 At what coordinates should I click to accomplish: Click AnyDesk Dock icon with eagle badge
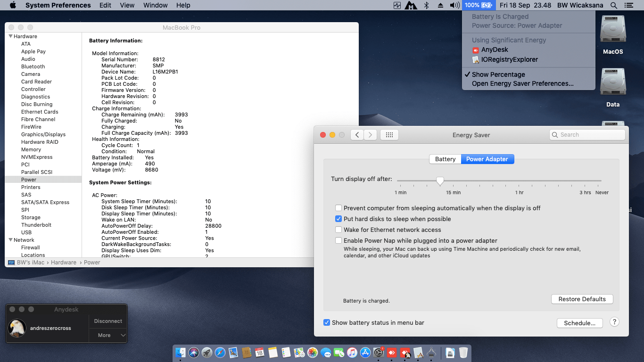point(405,352)
